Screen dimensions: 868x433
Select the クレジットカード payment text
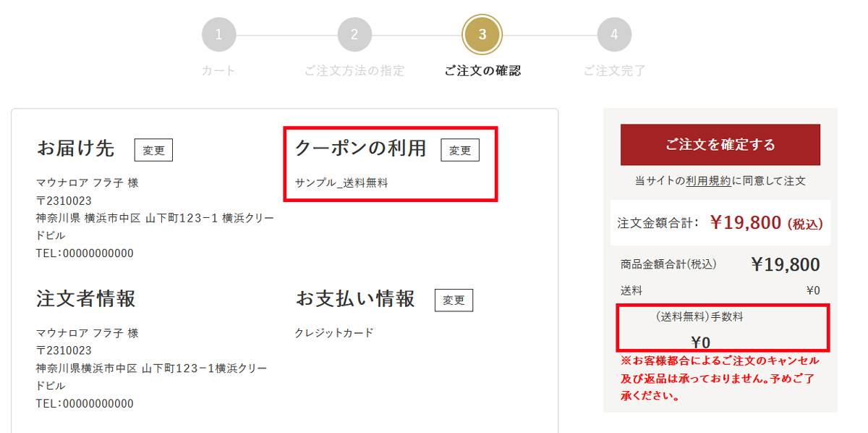click(x=334, y=333)
